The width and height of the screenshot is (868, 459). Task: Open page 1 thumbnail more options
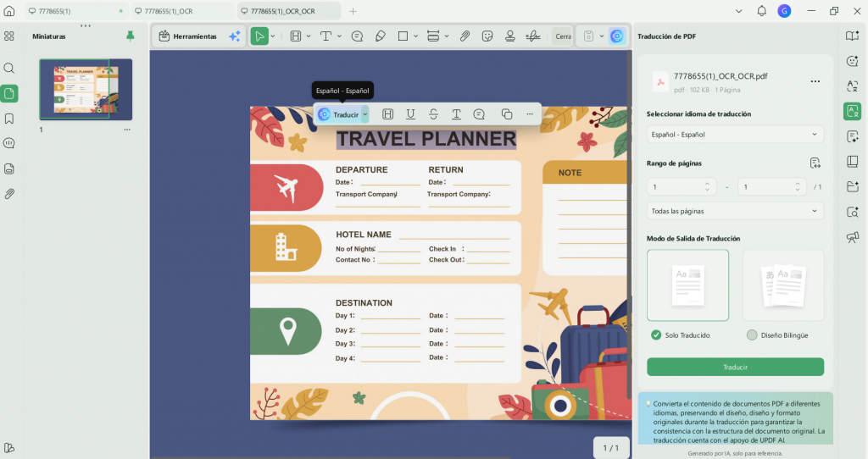127,130
